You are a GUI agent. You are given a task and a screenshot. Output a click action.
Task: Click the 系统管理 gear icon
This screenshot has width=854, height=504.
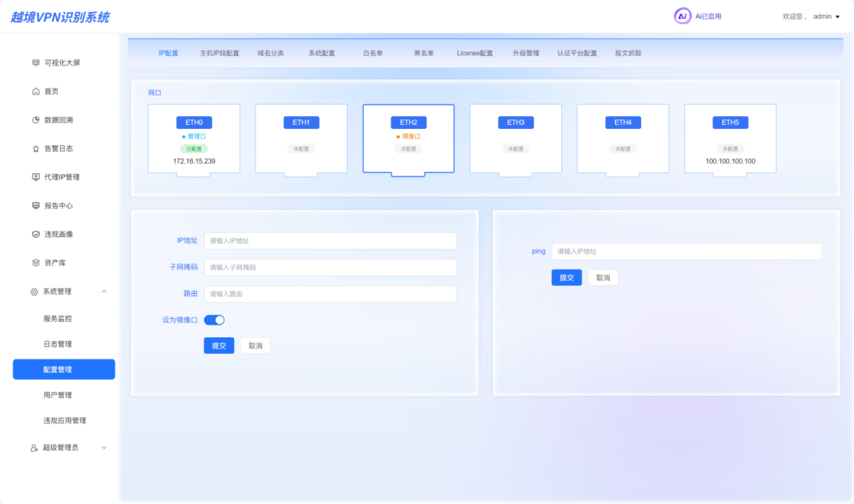point(34,291)
